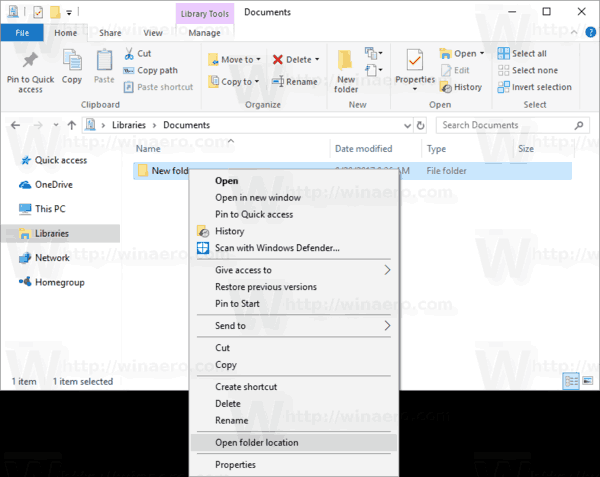
Task: Click Select all in ribbon
Action: click(522, 54)
